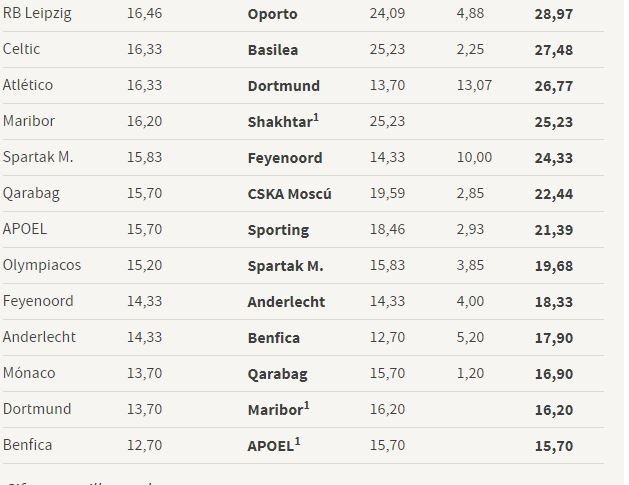Select Mónaco in the left column

point(29,373)
